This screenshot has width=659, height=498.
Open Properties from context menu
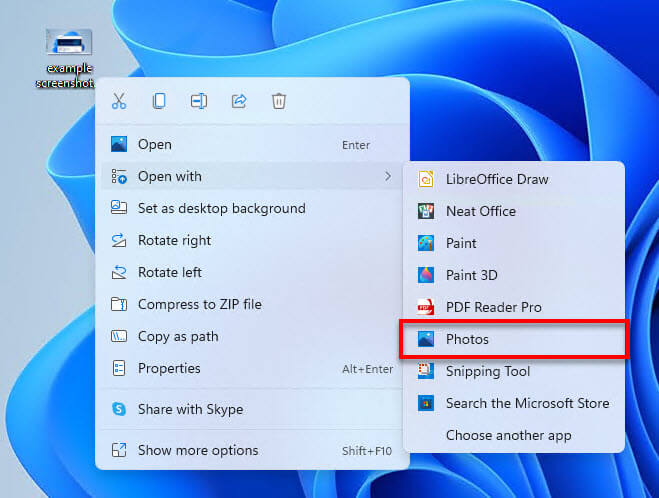(252, 369)
